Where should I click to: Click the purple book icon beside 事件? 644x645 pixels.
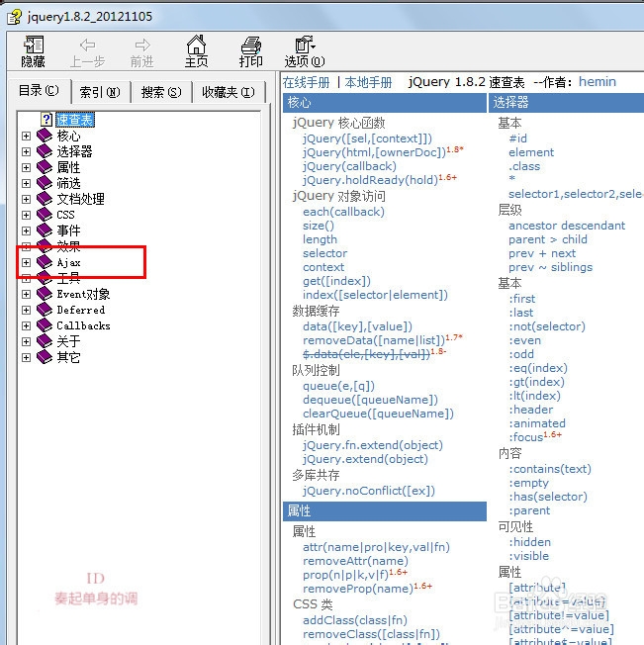point(45,230)
